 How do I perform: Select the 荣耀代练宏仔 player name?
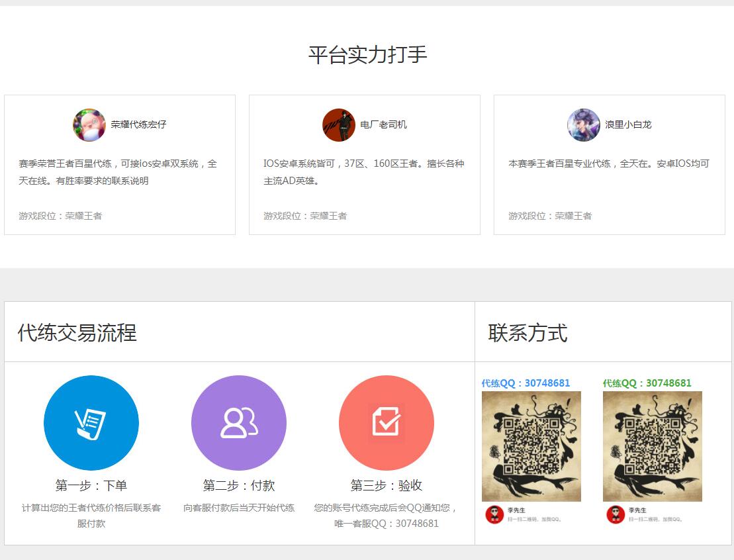coord(138,124)
